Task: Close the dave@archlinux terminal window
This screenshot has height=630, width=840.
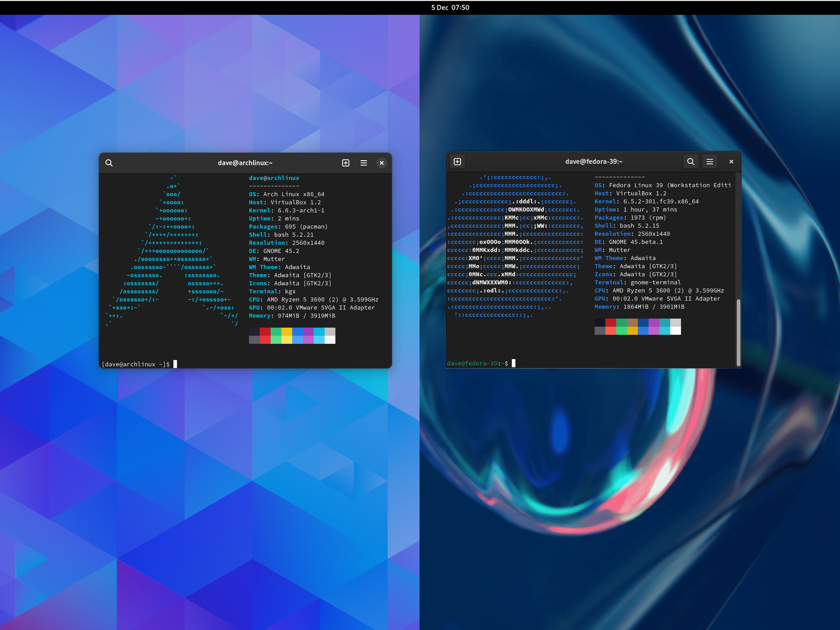Action: coord(382,163)
